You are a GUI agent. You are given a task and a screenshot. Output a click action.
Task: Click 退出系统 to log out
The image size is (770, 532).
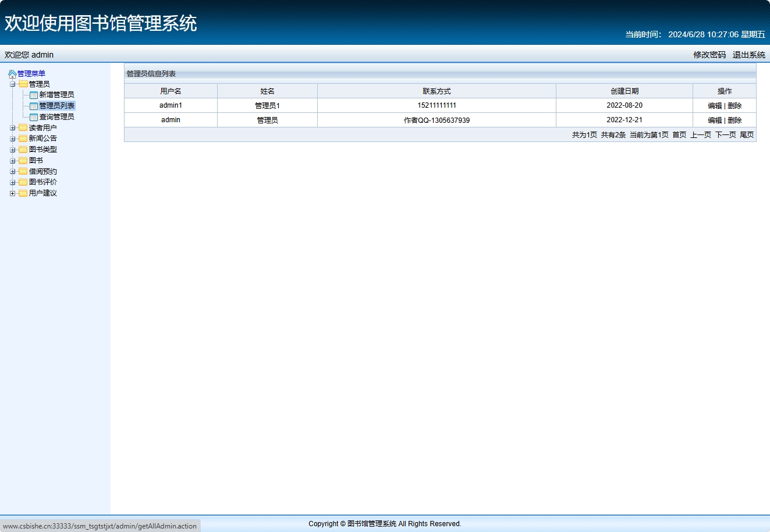coord(748,55)
